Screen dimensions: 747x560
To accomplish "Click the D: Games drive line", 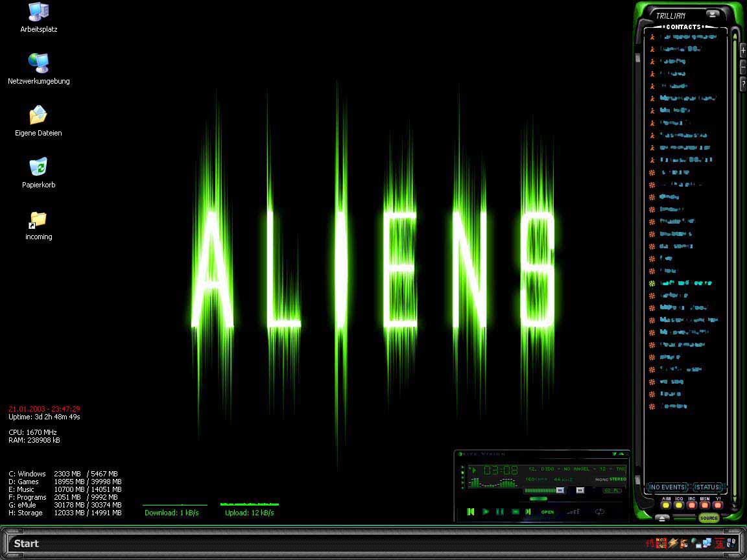I will [65, 482].
